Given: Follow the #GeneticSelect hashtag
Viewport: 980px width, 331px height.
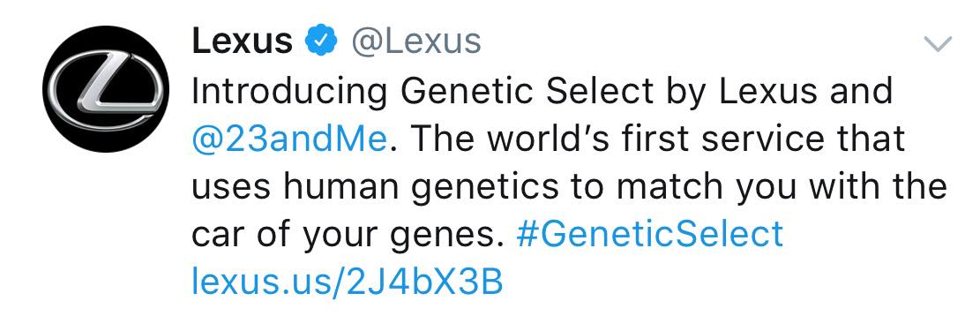Looking at the screenshot, I should pos(650,235).
